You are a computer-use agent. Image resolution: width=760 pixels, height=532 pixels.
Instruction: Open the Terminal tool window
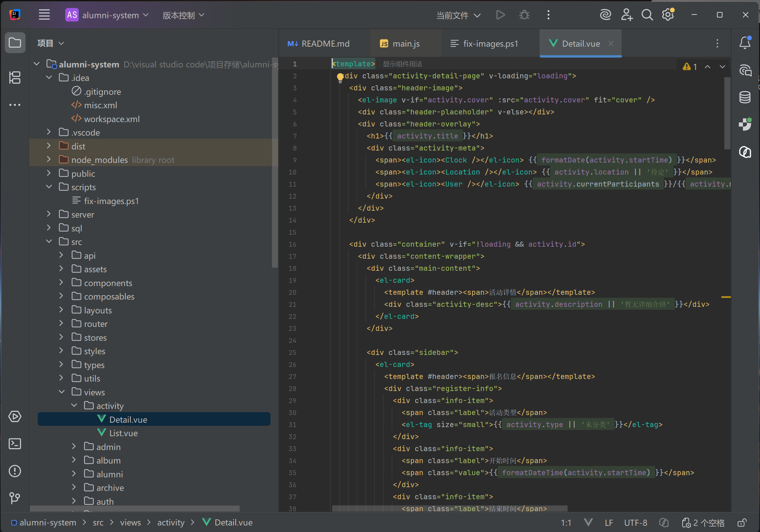(x=15, y=443)
